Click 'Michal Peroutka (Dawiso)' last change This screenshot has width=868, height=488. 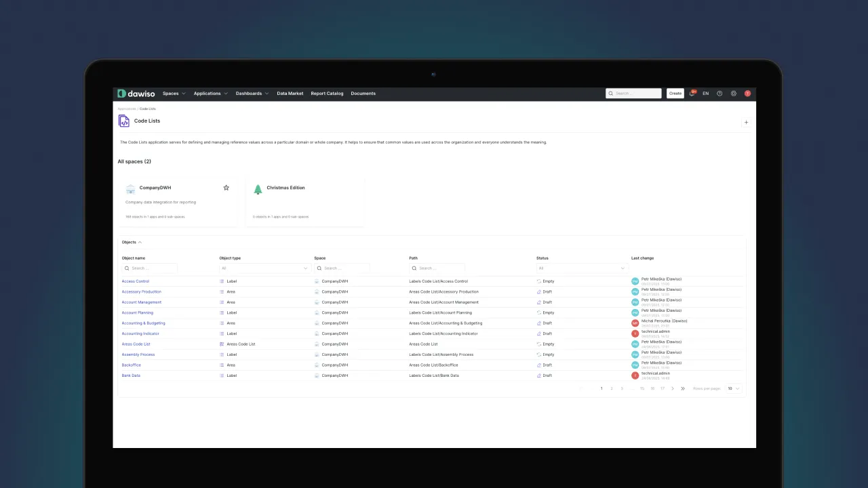665,321
